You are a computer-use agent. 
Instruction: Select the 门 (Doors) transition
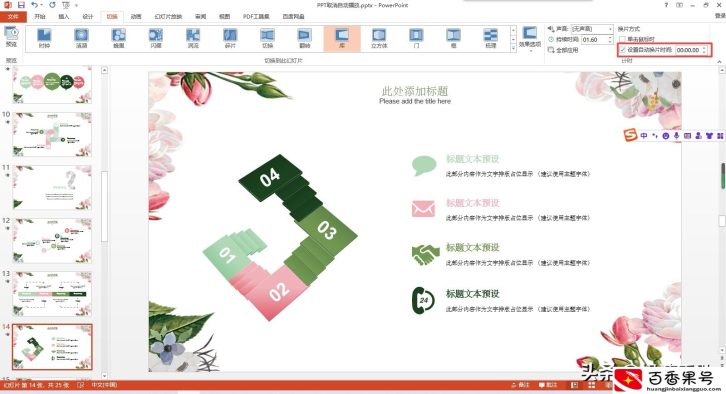point(416,38)
